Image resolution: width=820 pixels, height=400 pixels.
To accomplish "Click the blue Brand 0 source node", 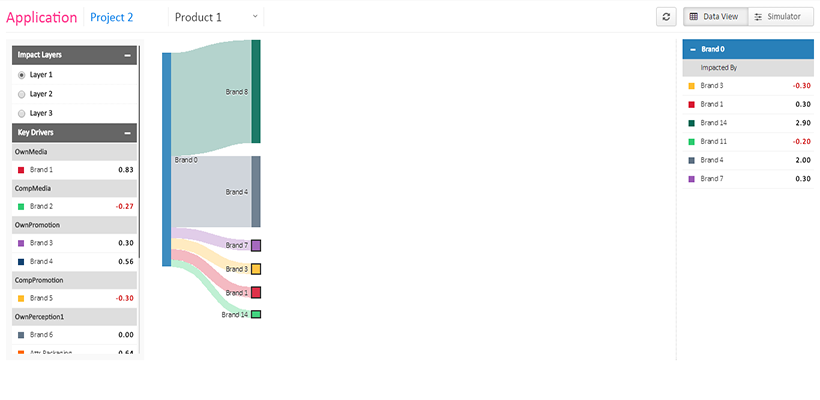I will pyautogui.click(x=167, y=159).
